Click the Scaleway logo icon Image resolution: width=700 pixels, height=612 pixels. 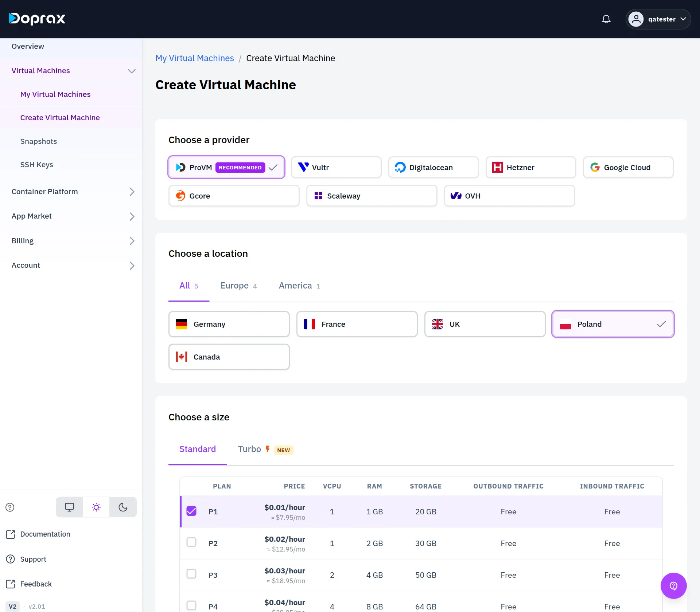318,196
